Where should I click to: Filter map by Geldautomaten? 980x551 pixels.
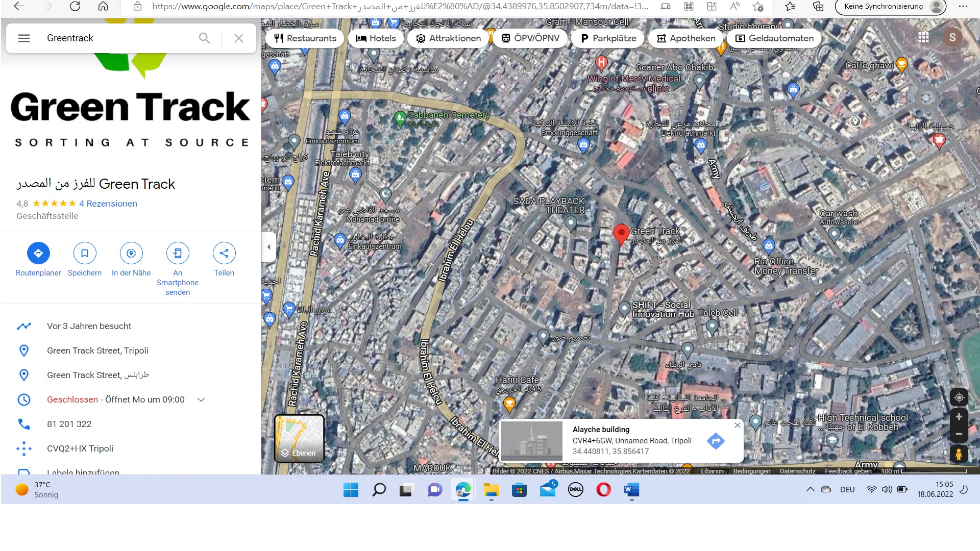tap(774, 38)
